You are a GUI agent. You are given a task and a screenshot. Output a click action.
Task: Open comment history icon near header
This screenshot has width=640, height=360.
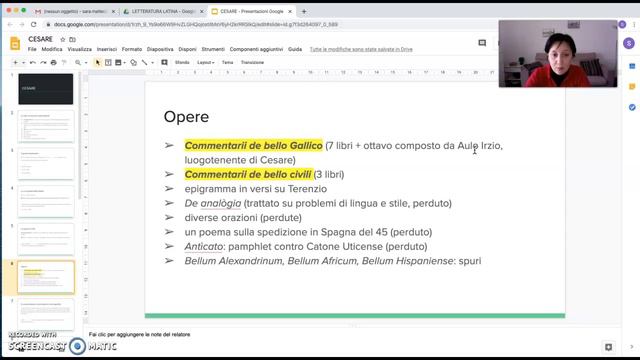(x=482, y=43)
